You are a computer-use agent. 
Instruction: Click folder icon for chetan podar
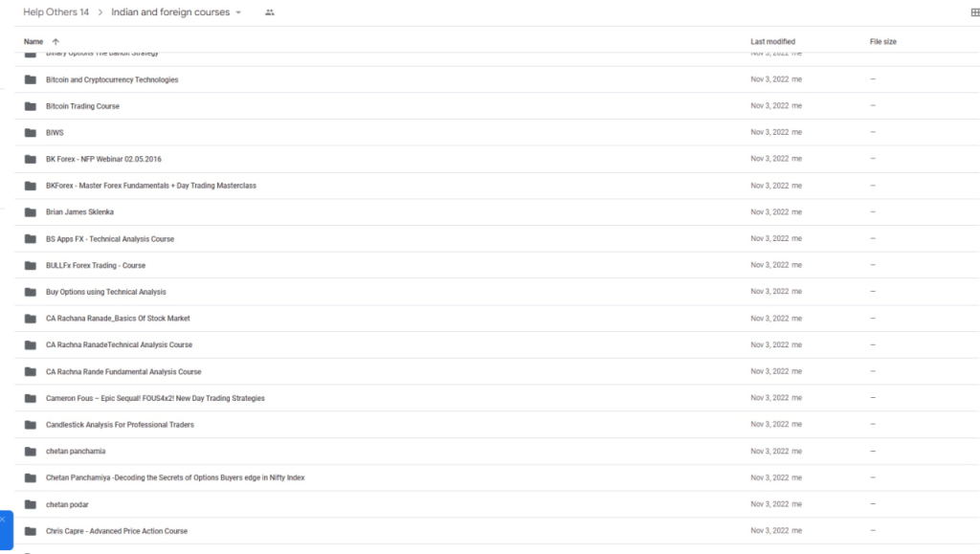[x=30, y=504]
